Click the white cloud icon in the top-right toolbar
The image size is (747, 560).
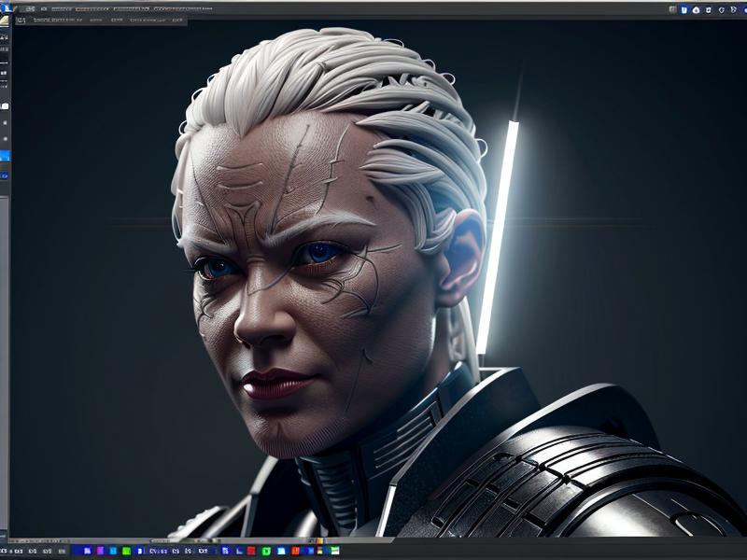[697, 9]
